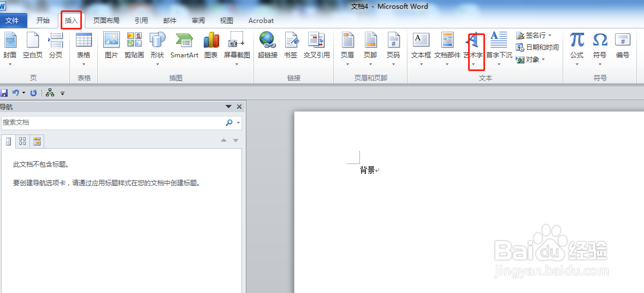Switch to the Page Layout (页面布局) tab
This screenshot has height=293, width=644.
[107, 21]
